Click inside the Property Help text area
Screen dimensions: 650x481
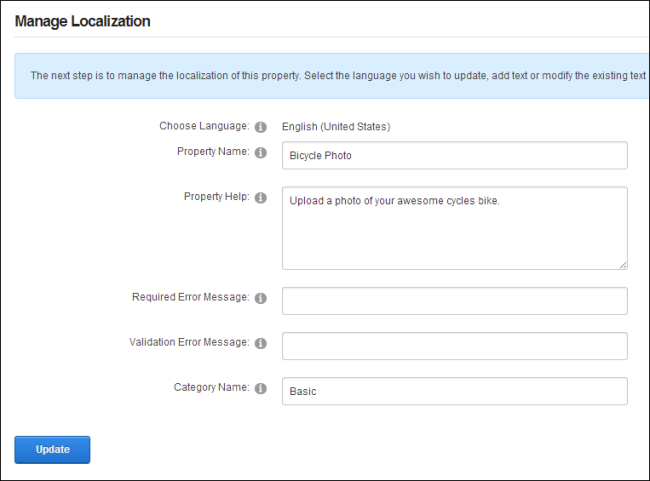[455, 228]
